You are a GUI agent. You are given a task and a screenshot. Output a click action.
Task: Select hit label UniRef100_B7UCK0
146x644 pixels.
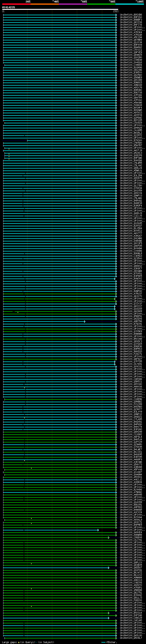pos(131,140)
